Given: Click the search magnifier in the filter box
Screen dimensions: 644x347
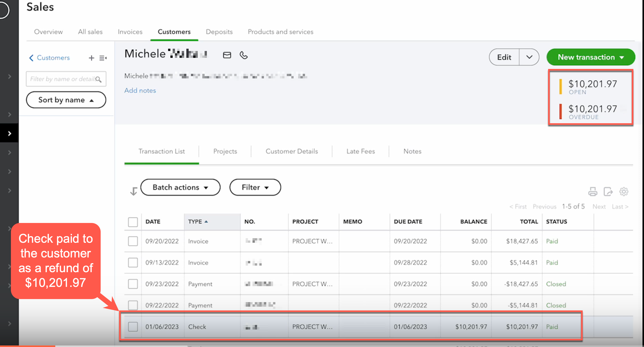Looking at the screenshot, I should click(99, 80).
